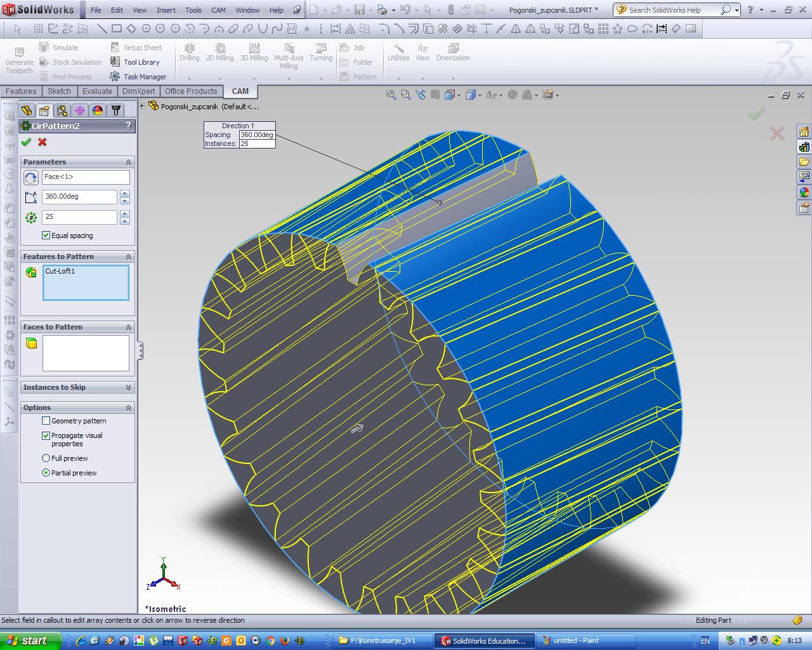Collapse the Options section

coord(128,408)
